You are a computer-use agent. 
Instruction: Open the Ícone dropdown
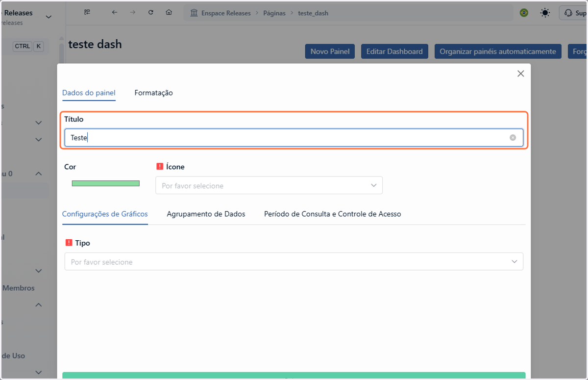(269, 185)
